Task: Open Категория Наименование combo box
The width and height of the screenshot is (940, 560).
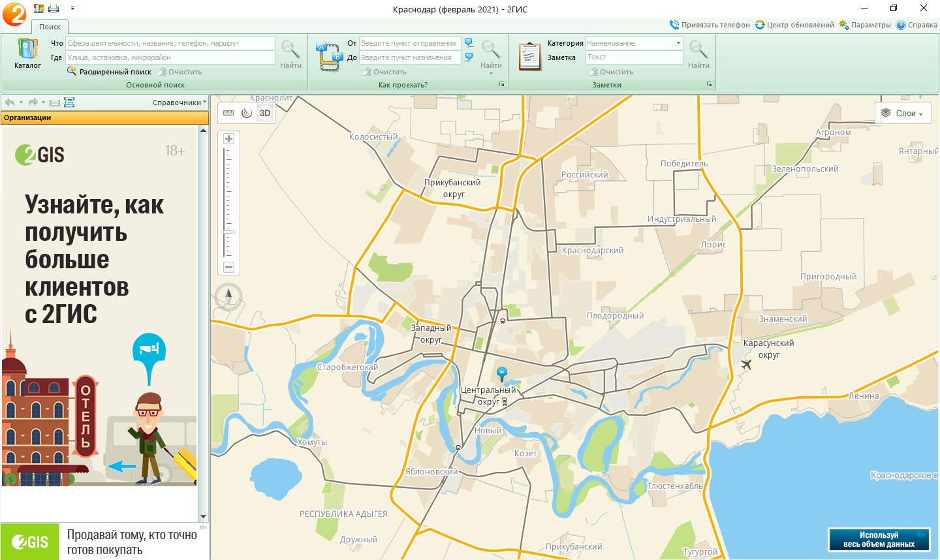Action: [x=634, y=43]
